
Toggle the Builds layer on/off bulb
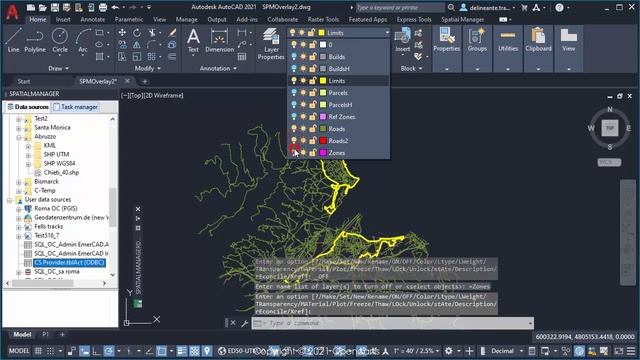point(294,57)
